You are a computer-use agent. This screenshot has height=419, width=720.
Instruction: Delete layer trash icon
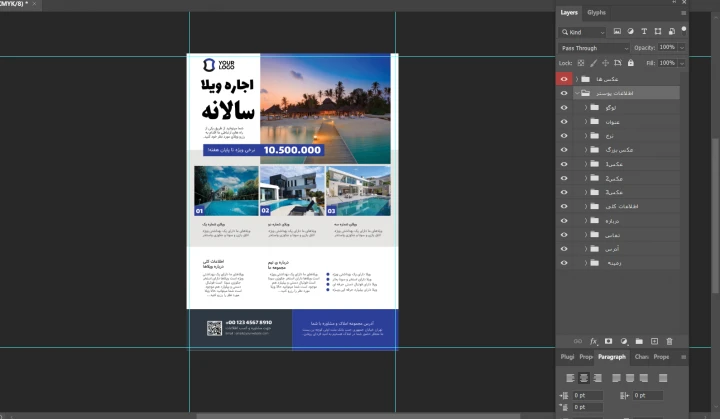click(669, 341)
